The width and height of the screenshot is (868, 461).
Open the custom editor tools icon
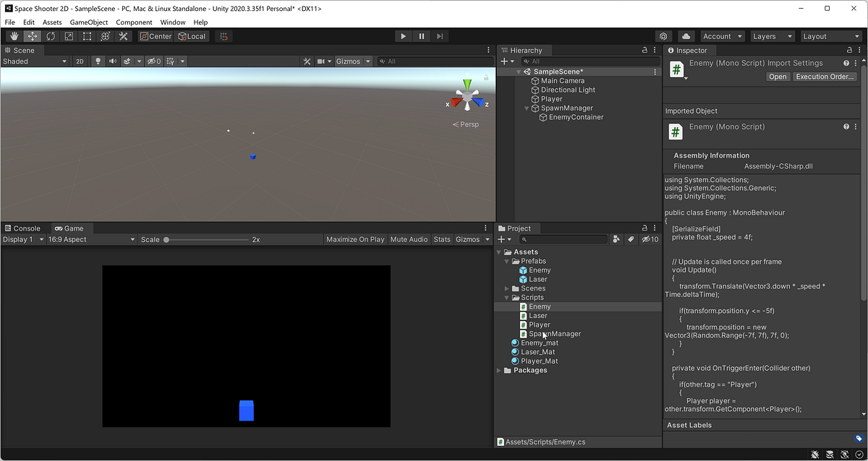[x=122, y=35]
